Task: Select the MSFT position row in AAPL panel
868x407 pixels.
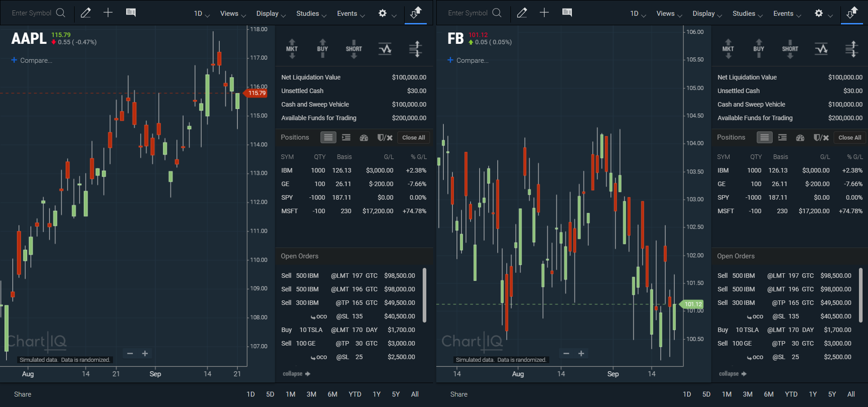Action: point(354,211)
